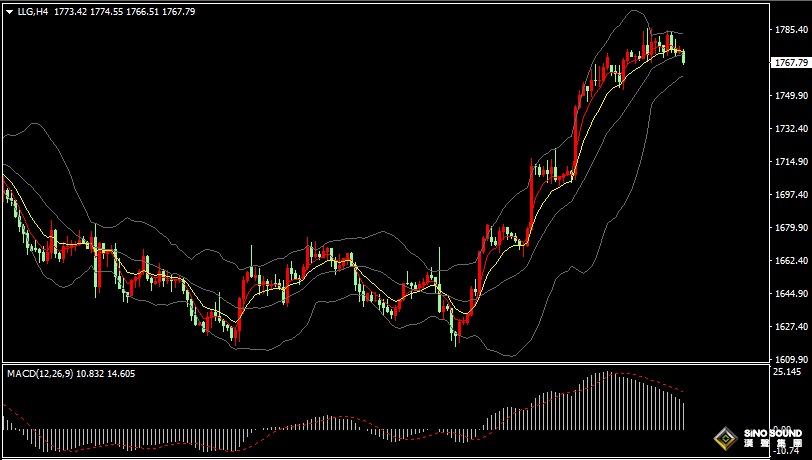812x460 pixels.
Task: Click the 1679.90 price scale mark
Action: (791, 228)
